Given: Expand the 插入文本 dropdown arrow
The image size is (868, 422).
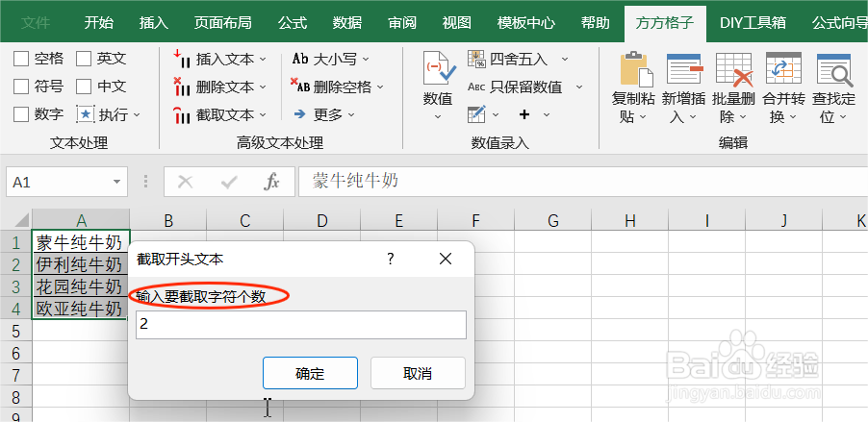Looking at the screenshot, I should click(263, 59).
